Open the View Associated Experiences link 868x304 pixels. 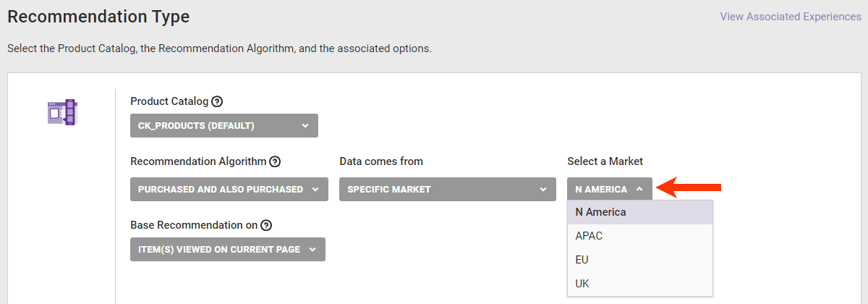pyautogui.click(x=790, y=17)
